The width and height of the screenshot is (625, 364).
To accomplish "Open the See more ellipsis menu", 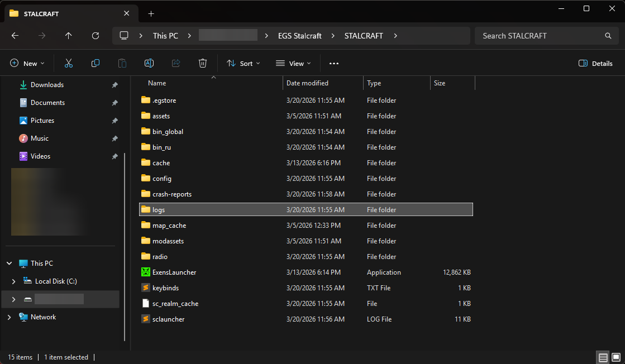I will click(334, 64).
